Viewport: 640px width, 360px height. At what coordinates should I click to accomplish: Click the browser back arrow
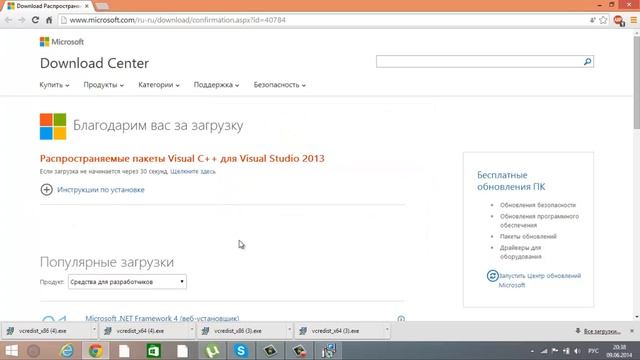[x=8, y=20]
